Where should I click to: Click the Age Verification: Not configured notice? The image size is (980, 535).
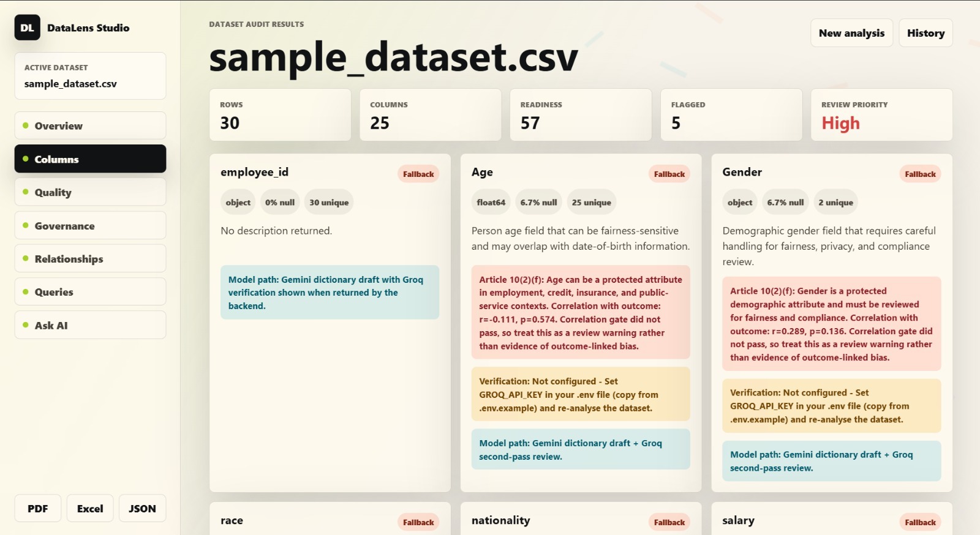tap(581, 394)
